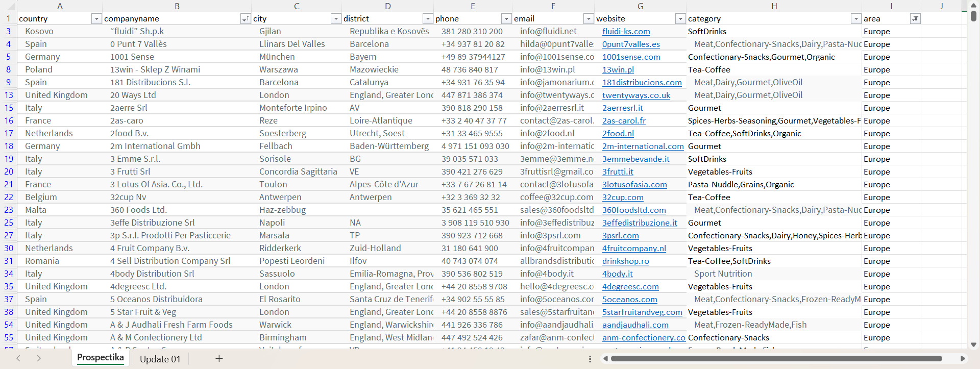
Task: Select row 13 by its row number
Action: [x=9, y=95]
